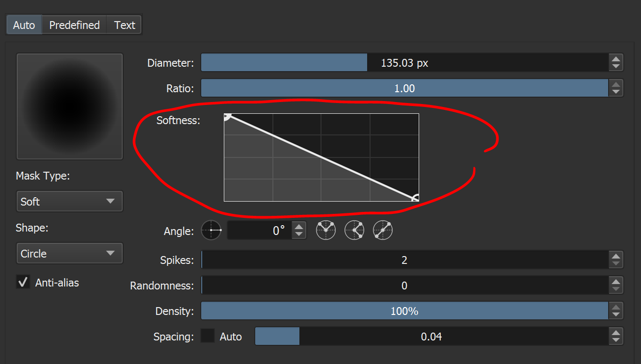This screenshot has height=364, width=641.
Task: Select the Softness curve's bottom-right control point
Action: 415,198
